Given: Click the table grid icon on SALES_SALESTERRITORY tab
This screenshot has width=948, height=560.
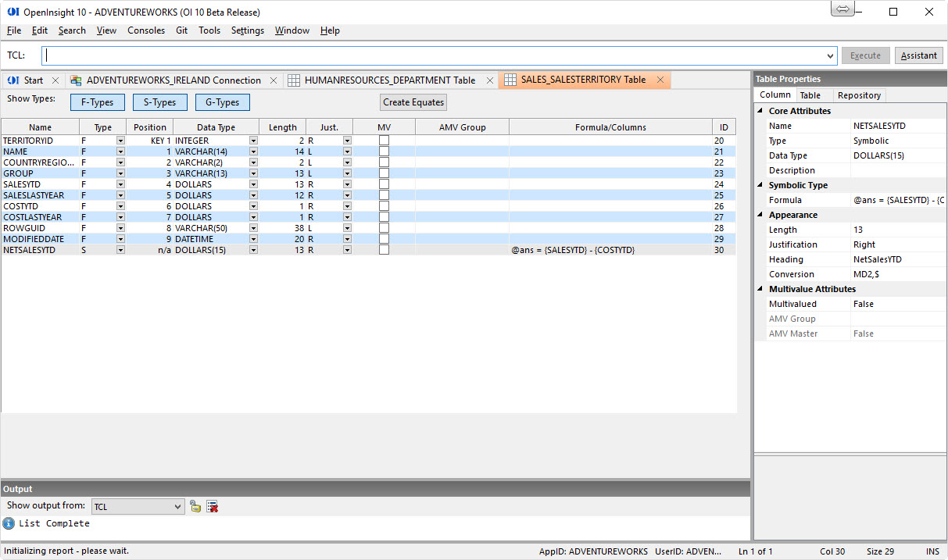Looking at the screenshot, I should [510, 80].
